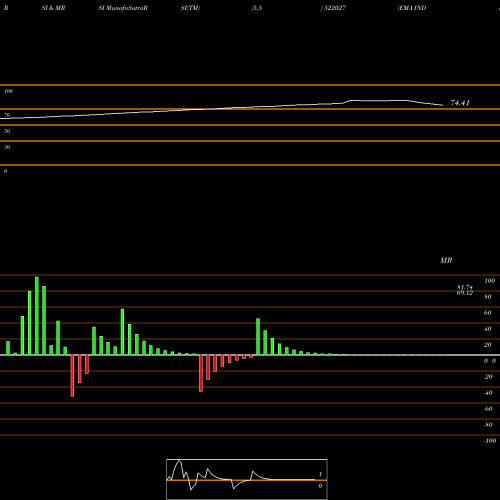The image size is (500, 500).
Task: Select the "SI & MR" header text
Action: click(53, 8)
